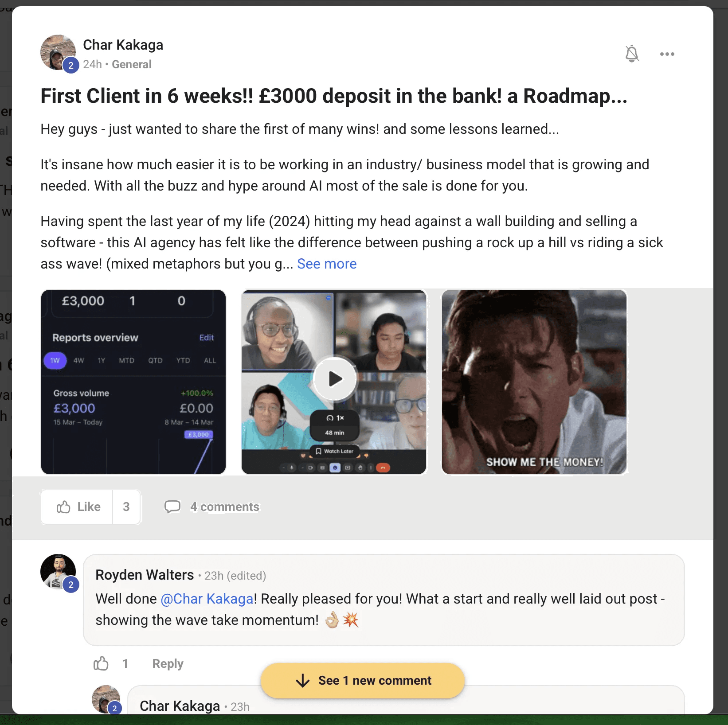
Task: Expand post text with See more
Action: [327, 264]
